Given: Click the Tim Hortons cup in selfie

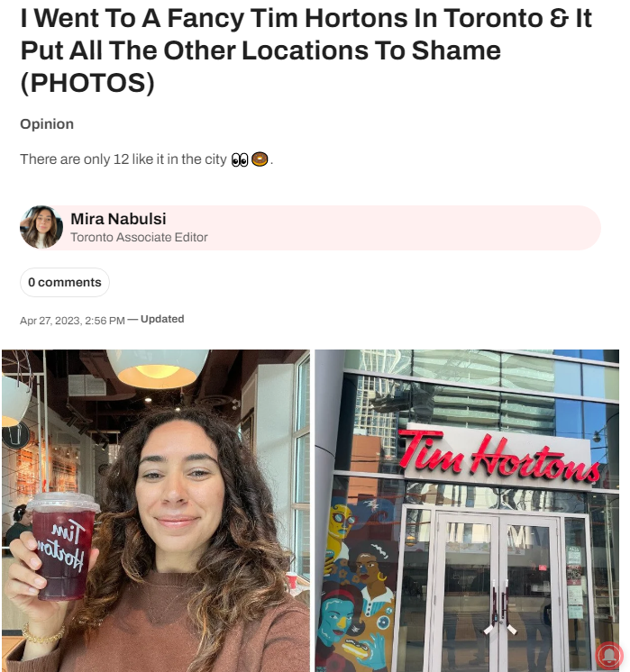Looking at the screenshot, I should 63,547.
